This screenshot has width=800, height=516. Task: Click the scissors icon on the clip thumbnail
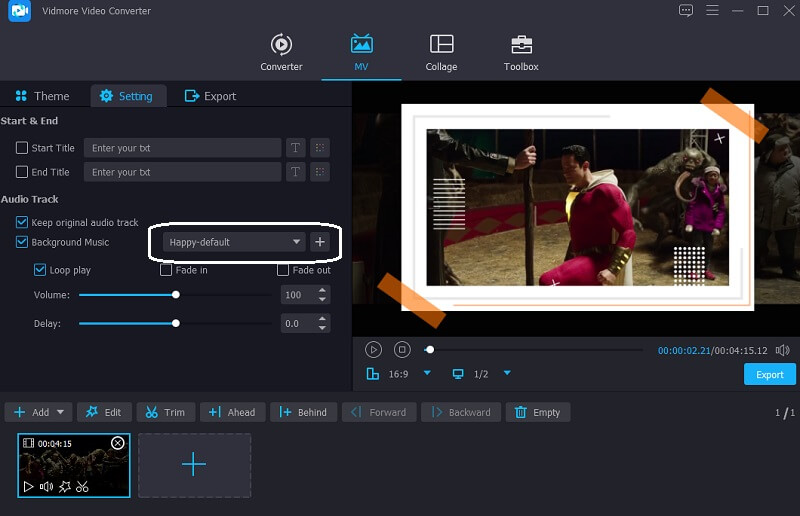pos(82,487)
